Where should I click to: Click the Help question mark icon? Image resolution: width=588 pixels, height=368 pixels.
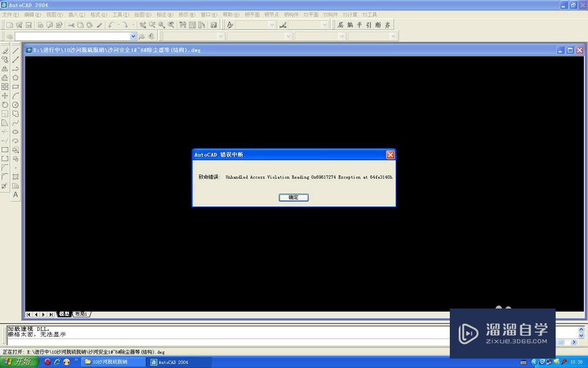pyautogui.click(x=213, y=25)
